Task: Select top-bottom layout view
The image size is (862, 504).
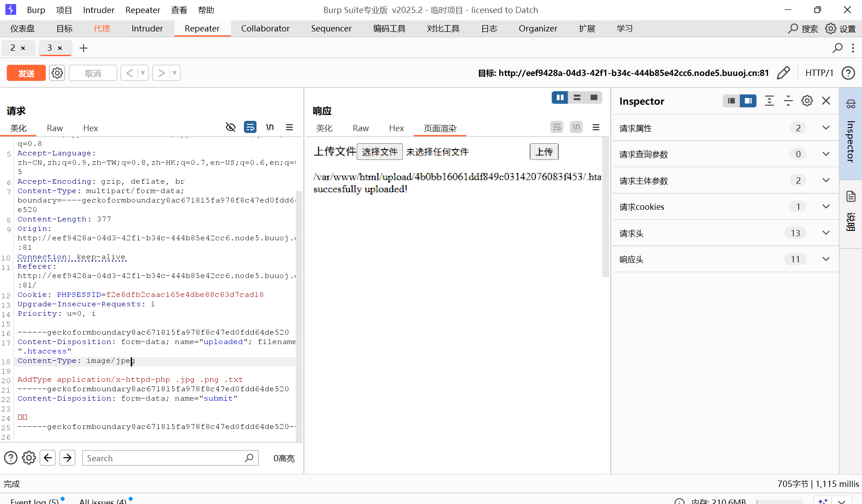Action: coord(577,97)
